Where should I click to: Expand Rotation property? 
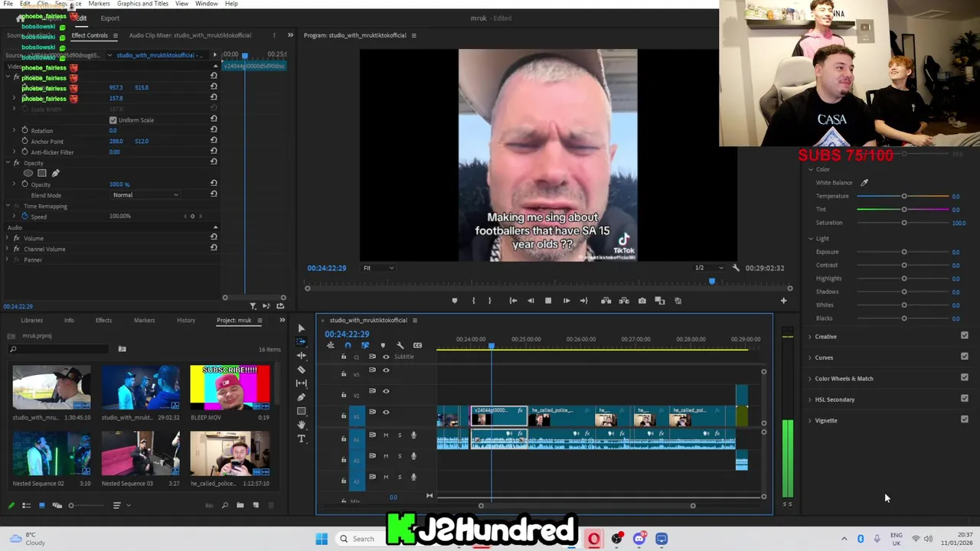[x=14, y=131]
